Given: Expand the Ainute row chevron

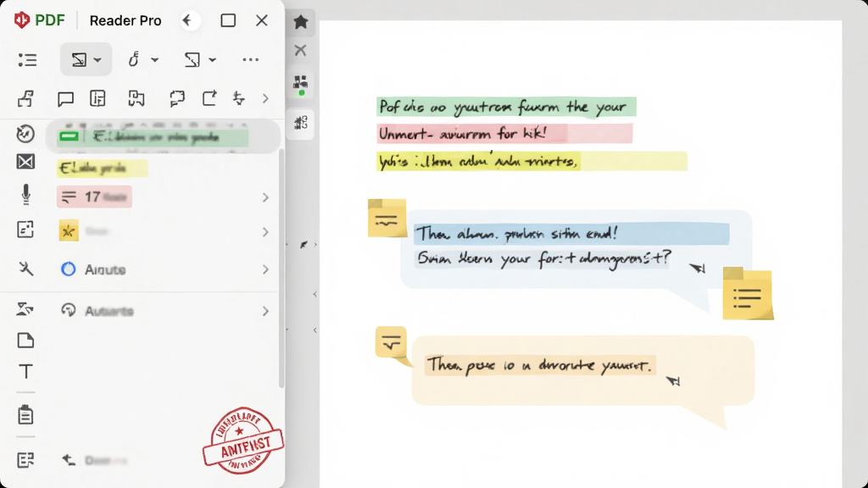Looking at the screenshot, I should point(265,269).
